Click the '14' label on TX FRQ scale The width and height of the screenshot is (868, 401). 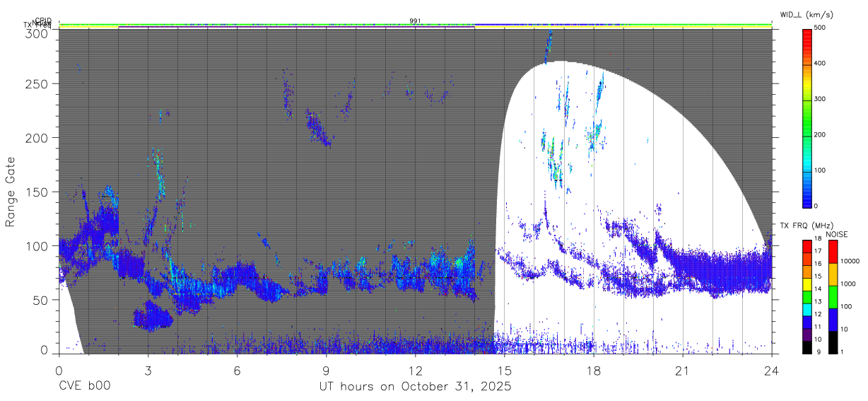pos(818,289)
